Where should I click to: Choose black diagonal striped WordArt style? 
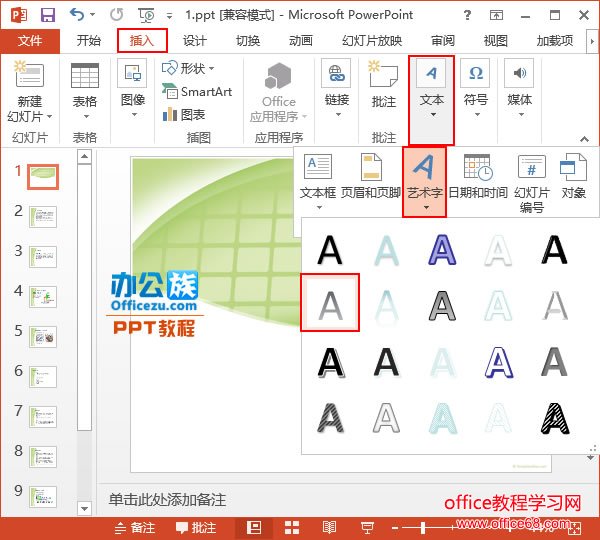554,418
